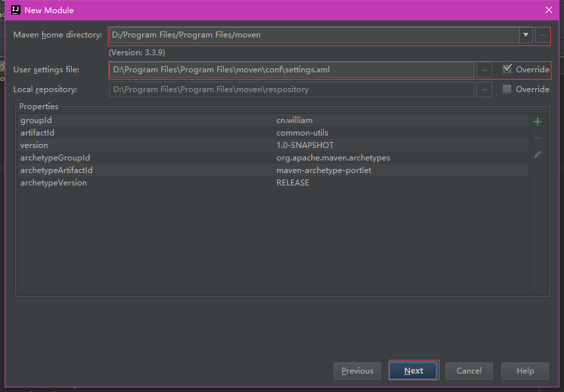
Task: Click the common-utils value
Action: (302, 133)
